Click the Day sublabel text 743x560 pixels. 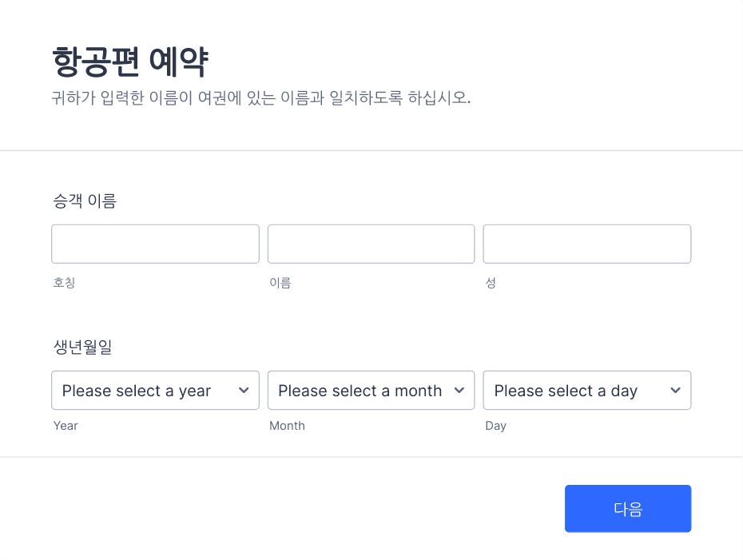point(495,426)
